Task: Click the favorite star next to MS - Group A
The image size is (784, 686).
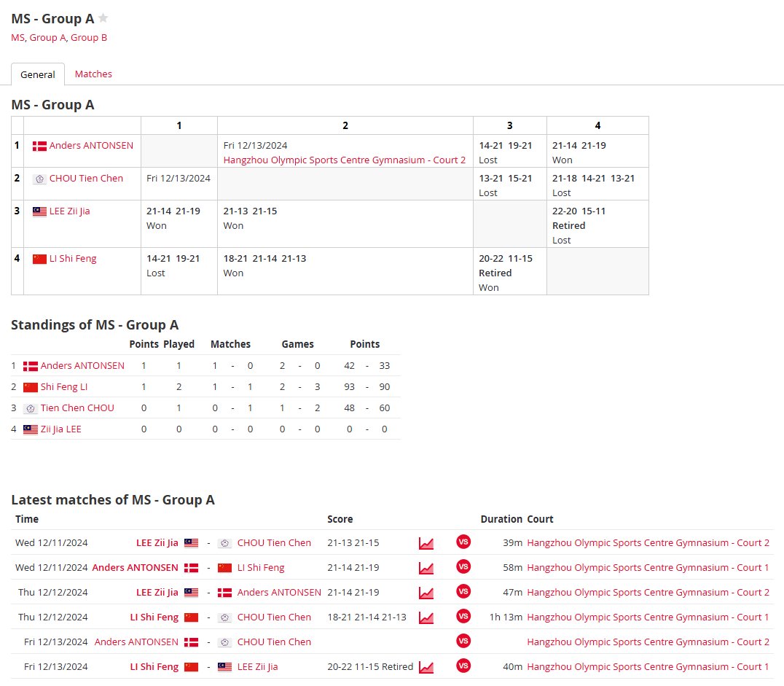Action: pos(103,18)
